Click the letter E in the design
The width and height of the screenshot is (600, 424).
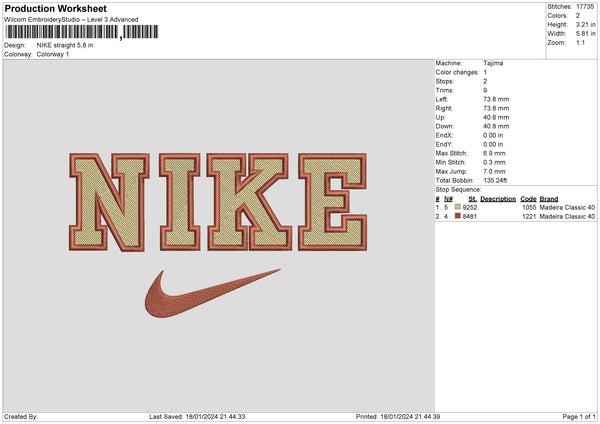point(328,202)
